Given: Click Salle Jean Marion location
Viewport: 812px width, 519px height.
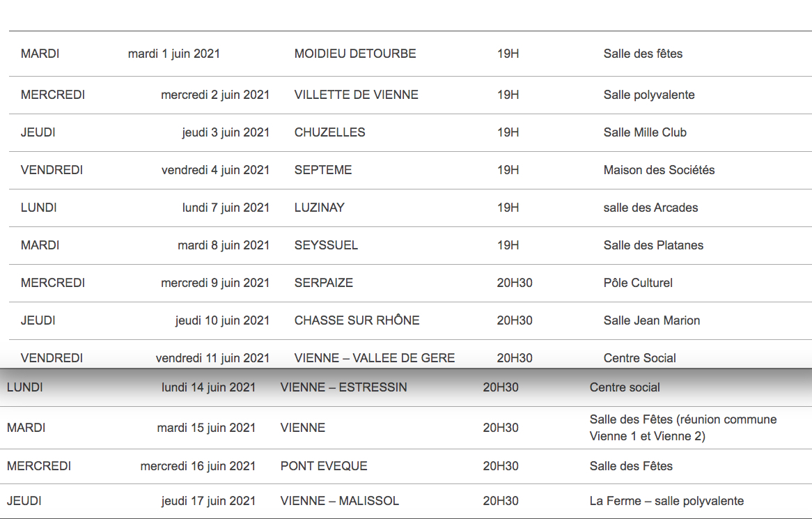Looking at the screenshot, I should [651, 320].
